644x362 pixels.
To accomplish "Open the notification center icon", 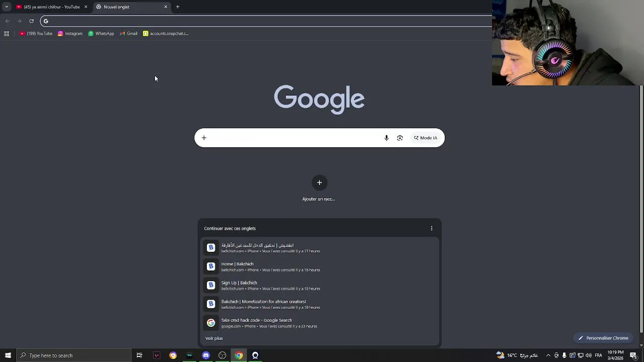I will (x=633, y=355).
